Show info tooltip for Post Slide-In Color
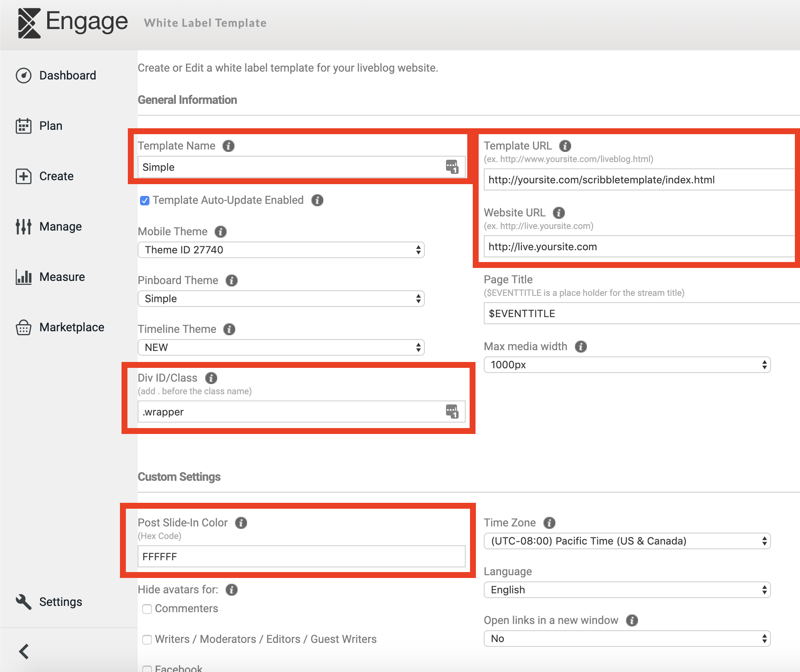 pyautogui.click(x=241, y=523)
